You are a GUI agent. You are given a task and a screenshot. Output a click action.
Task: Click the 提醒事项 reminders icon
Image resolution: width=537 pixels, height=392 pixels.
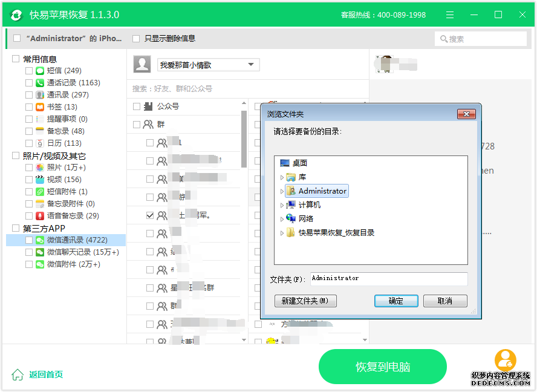point(40,119)
